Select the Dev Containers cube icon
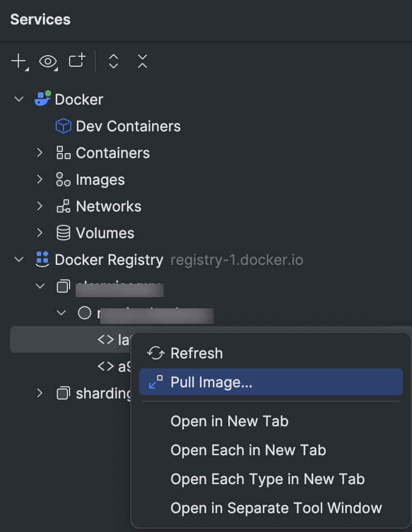Image resolution: width=412 pixels, height=532 pixels. (x=63, y=126)
